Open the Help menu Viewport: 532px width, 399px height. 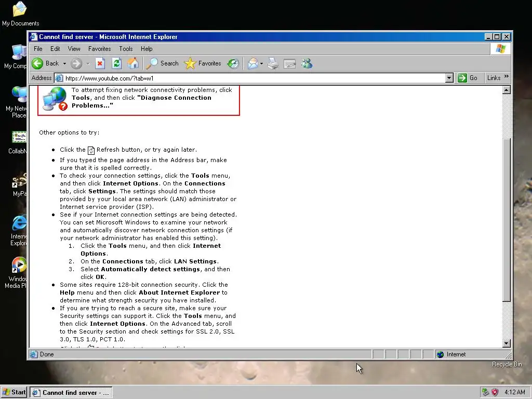point(147,49)
